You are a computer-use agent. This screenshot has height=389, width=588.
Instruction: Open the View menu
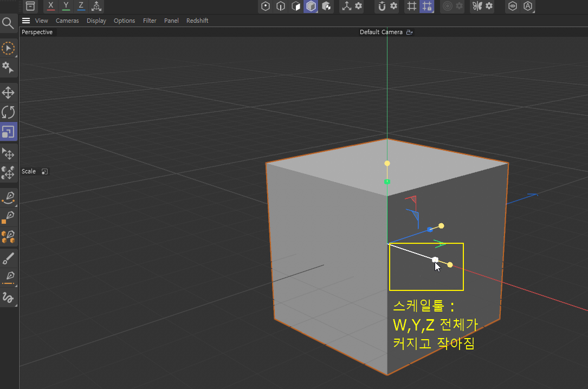click(x=42, y=21)
